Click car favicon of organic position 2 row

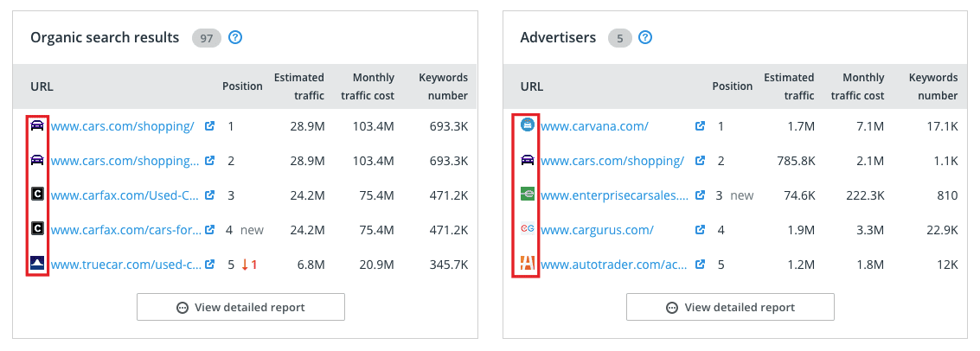[x=37, y=161]
